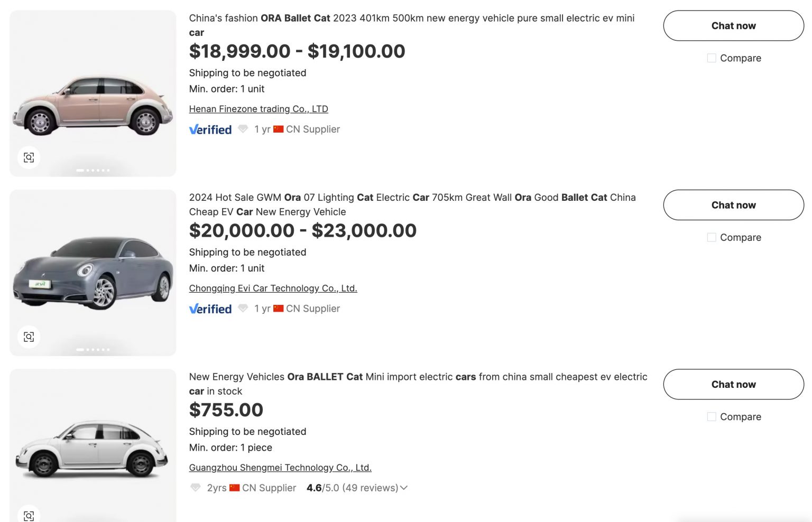The image size is (812, 522).
Task: Tick Compare checkbox for $755.00 Ora Ballet Cat
Action: tap(712, 417)
